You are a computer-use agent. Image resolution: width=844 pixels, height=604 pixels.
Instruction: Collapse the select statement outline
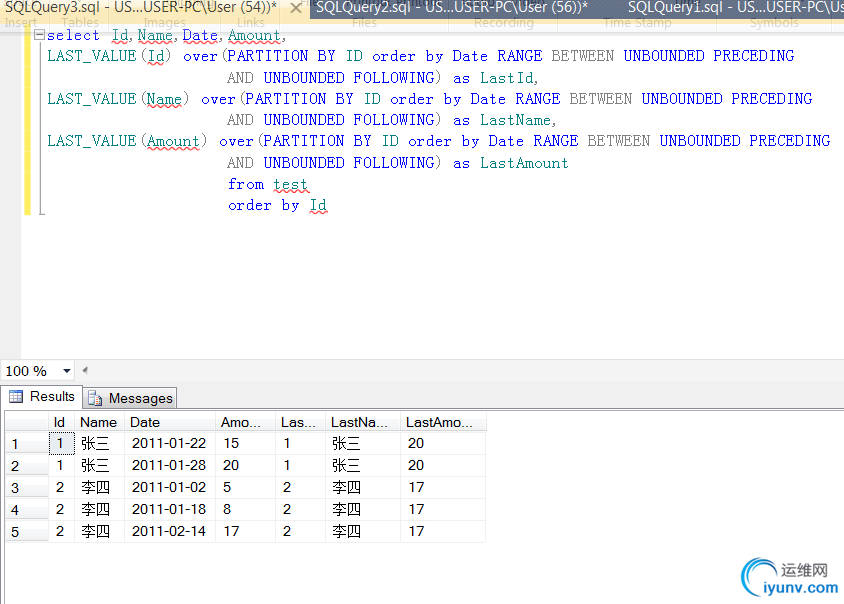(39, 35)
